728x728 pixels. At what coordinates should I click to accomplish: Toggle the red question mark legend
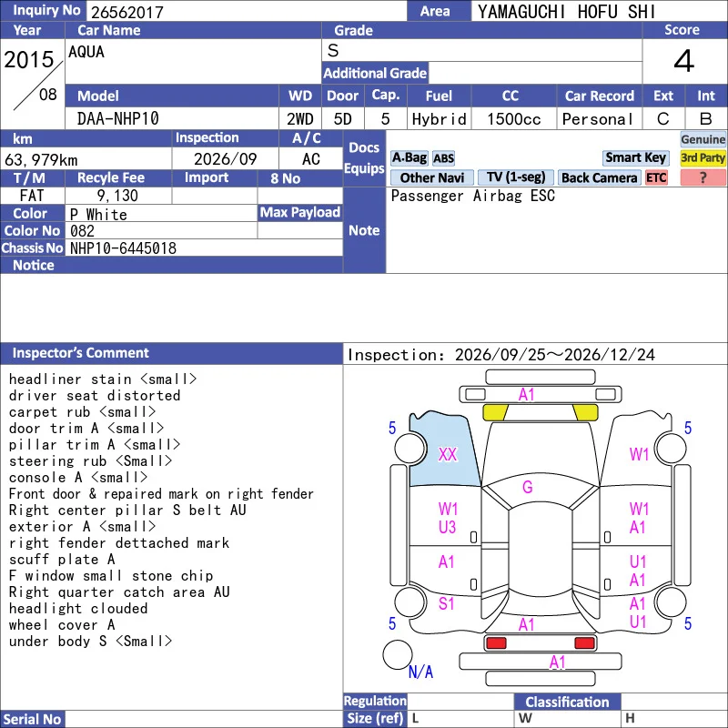coord(703,177)
